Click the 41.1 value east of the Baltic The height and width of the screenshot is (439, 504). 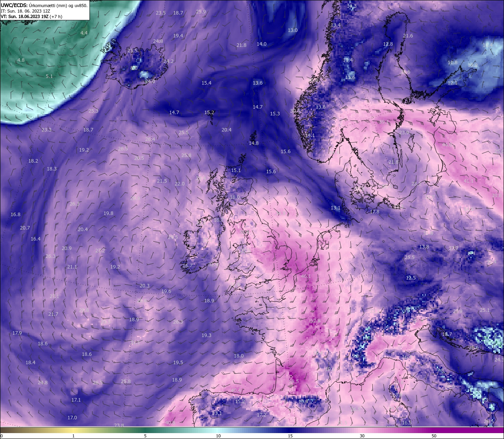[469, 181]
